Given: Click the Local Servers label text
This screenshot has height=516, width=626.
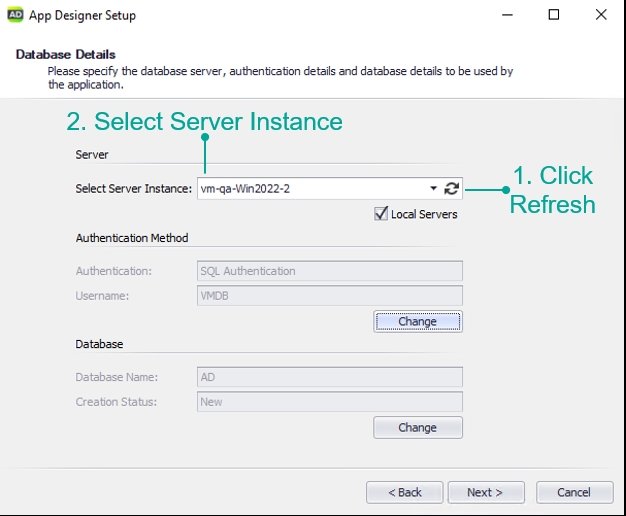Looking at the screenshot, I should [424, 214].
